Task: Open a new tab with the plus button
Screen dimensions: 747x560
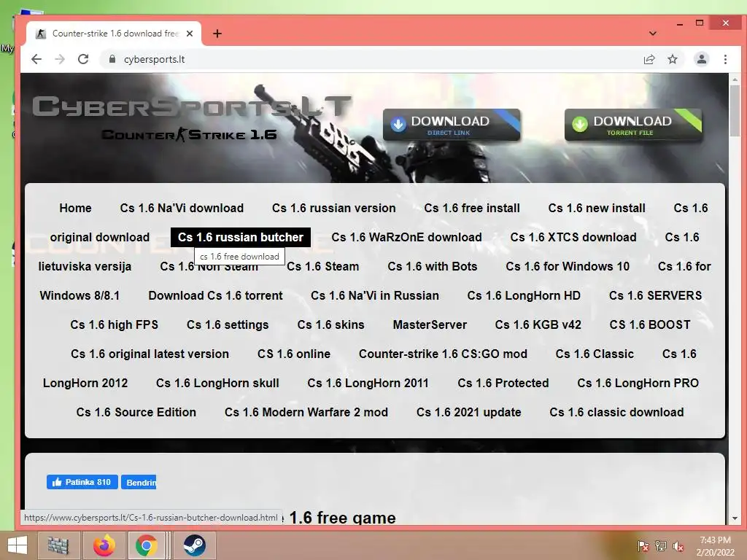Action: (x=217, y=34)
